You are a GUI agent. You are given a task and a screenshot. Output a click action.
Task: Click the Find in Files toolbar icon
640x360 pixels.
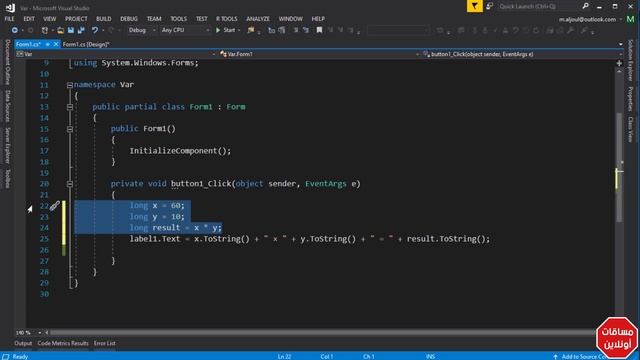[x=251, y=30]
